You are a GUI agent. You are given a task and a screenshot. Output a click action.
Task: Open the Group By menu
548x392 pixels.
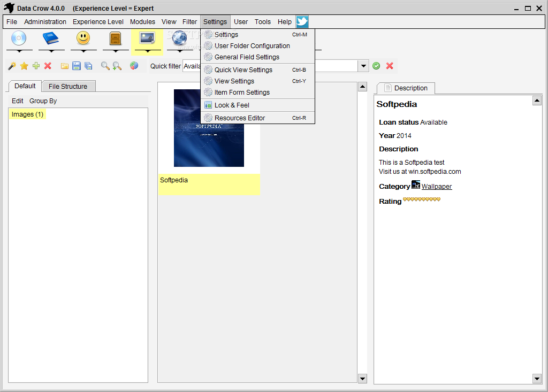(x=43, y=101)
